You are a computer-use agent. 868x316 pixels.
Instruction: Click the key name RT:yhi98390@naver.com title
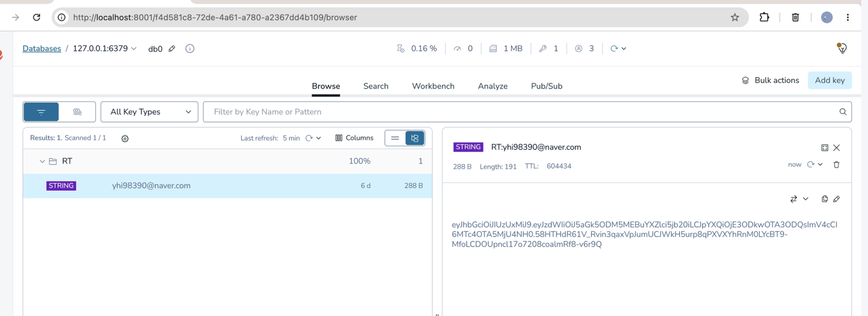coord(536,147)
